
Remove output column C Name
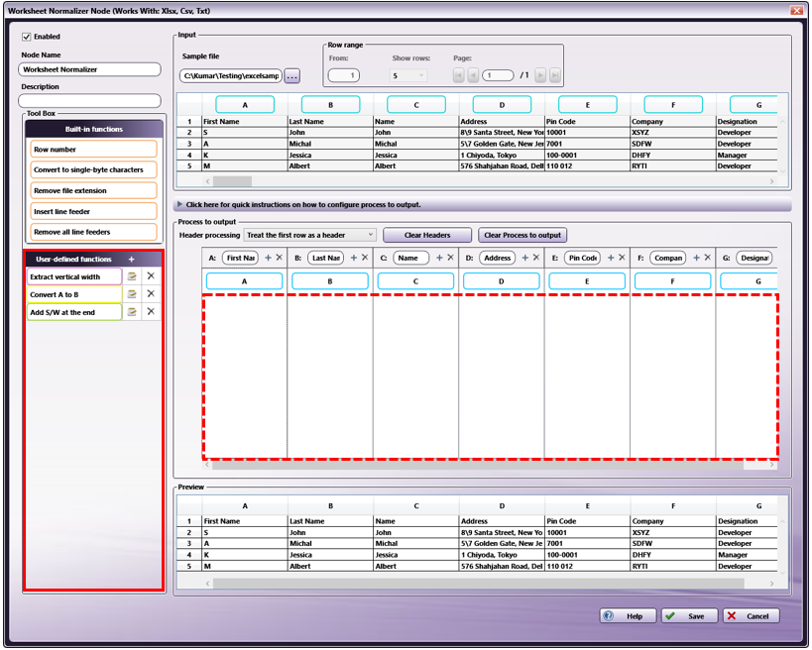pos(450,258)
